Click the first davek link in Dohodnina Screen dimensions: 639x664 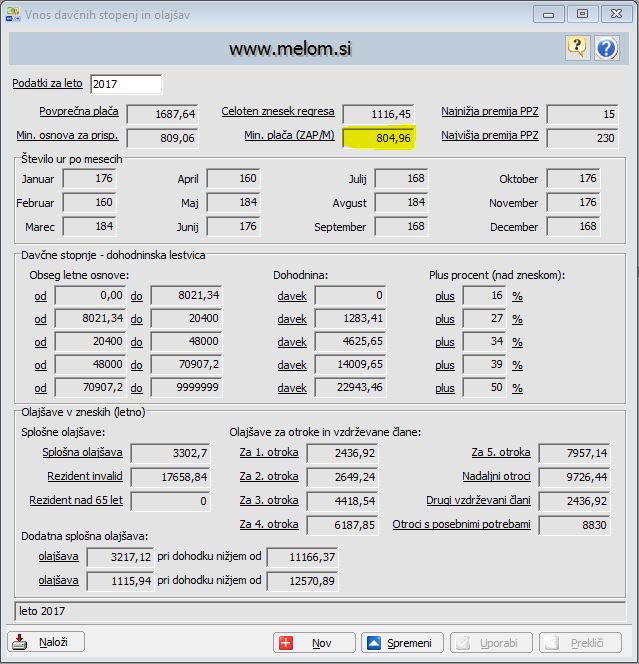(x=292, y=296)
